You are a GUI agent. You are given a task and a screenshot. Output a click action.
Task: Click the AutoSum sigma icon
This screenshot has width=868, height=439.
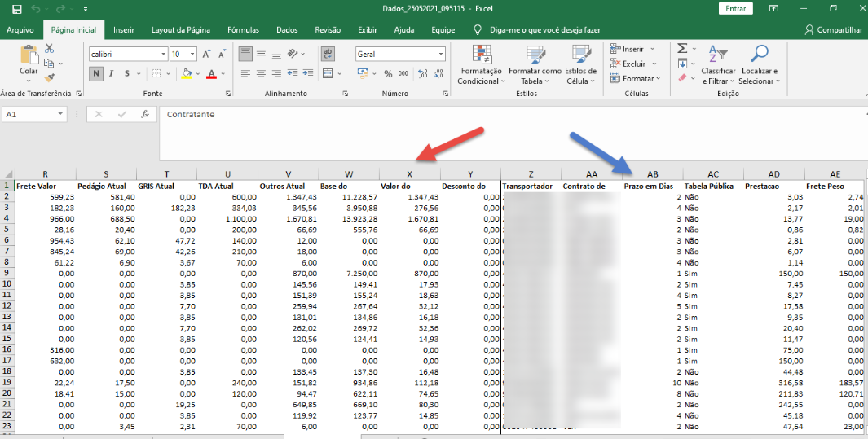(682, 49)
